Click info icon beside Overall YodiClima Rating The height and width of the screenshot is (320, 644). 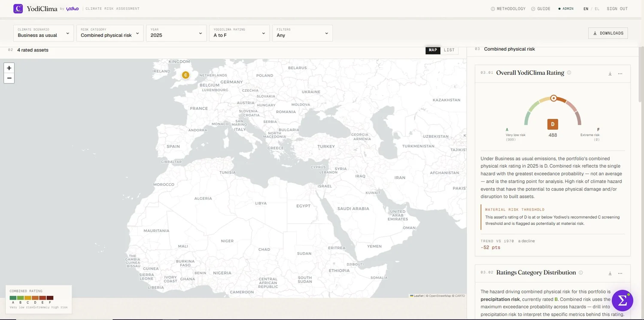pos(569,72)
